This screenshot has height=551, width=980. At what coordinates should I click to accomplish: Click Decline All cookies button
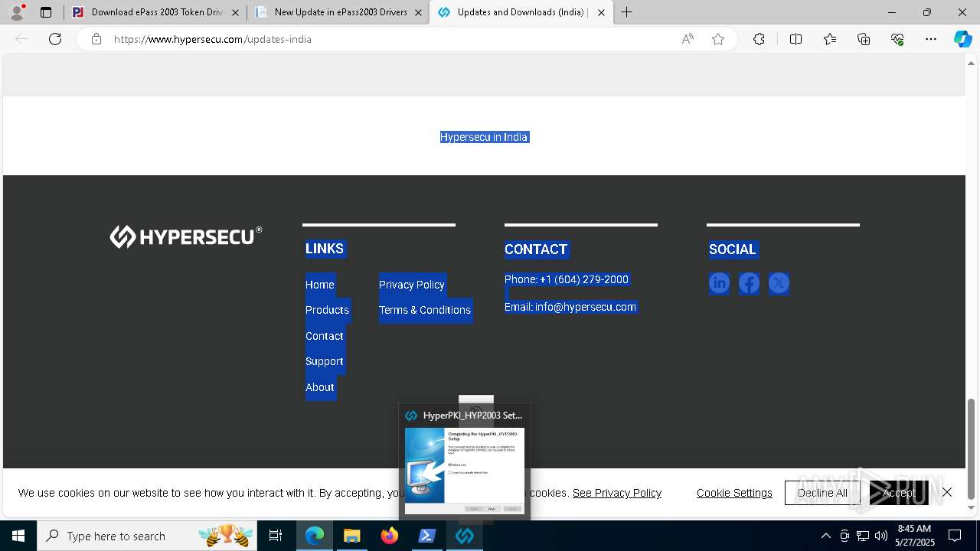(x=822, y=493)
